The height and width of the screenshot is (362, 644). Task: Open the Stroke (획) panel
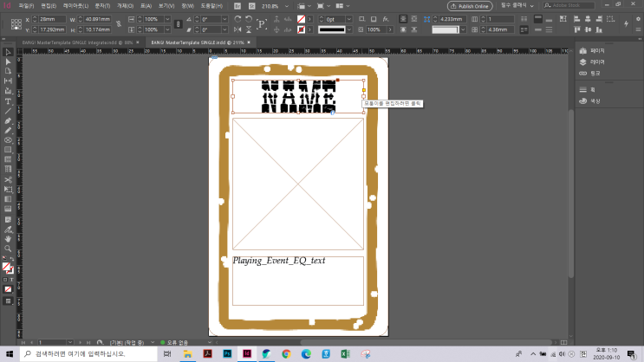point(589,89)
